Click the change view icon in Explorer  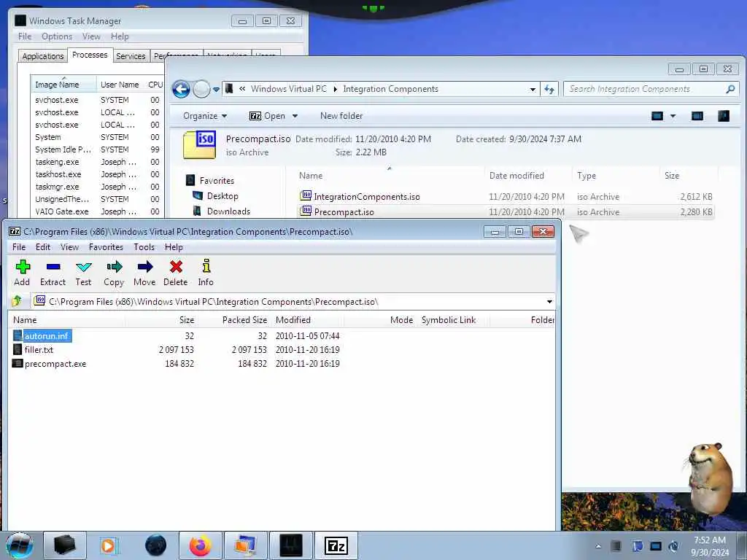657,116
